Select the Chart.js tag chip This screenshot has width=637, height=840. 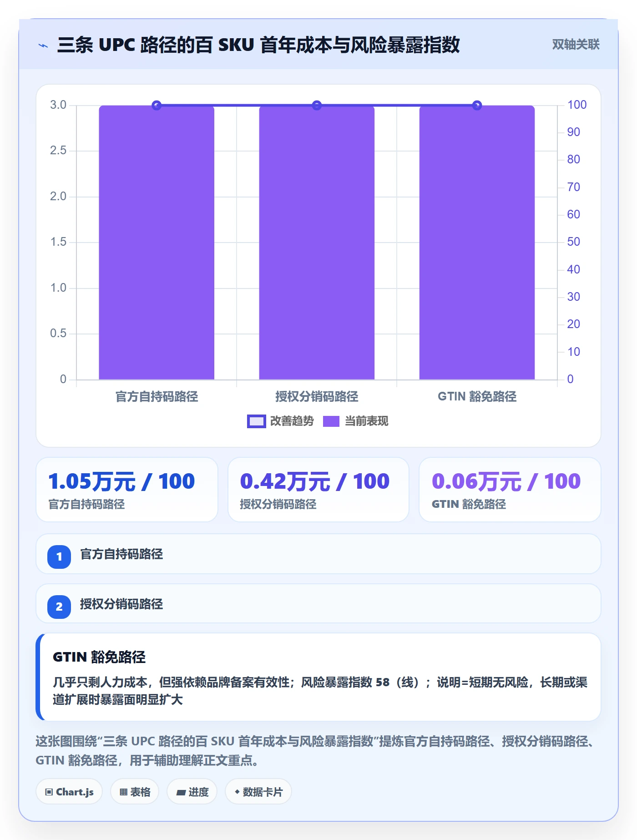(69, 792)
